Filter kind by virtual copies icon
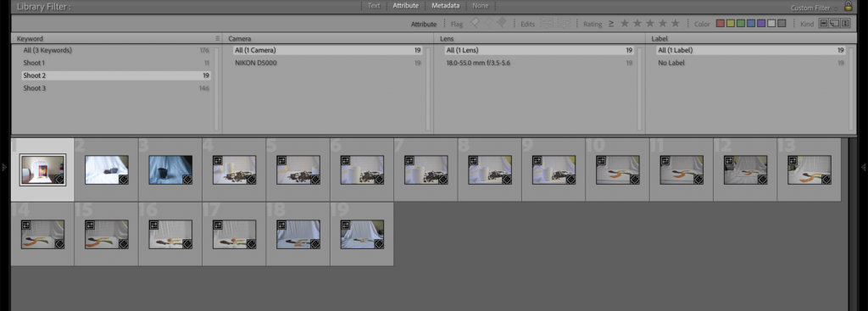The width and height of the screenshot is (868, 311). [834, 23]
